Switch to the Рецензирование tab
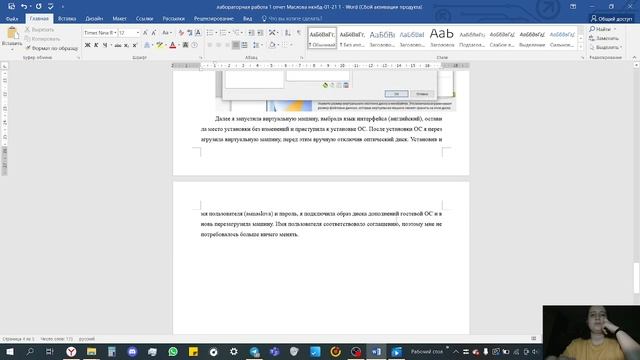 click(213, 18)
